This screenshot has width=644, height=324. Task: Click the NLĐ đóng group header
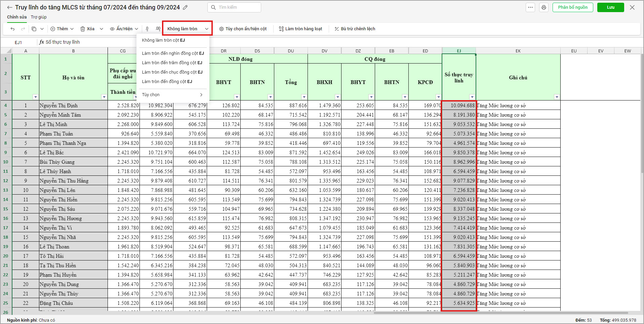pyautogui.click(x=240, y=59)
